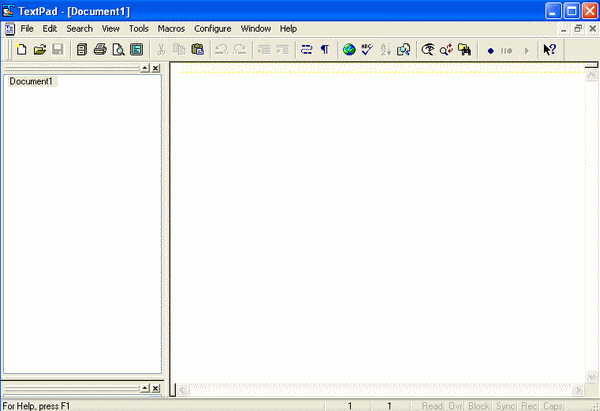Open the Edit menu
This screenshot has width=600, height=411.
(x=50, y=29)
